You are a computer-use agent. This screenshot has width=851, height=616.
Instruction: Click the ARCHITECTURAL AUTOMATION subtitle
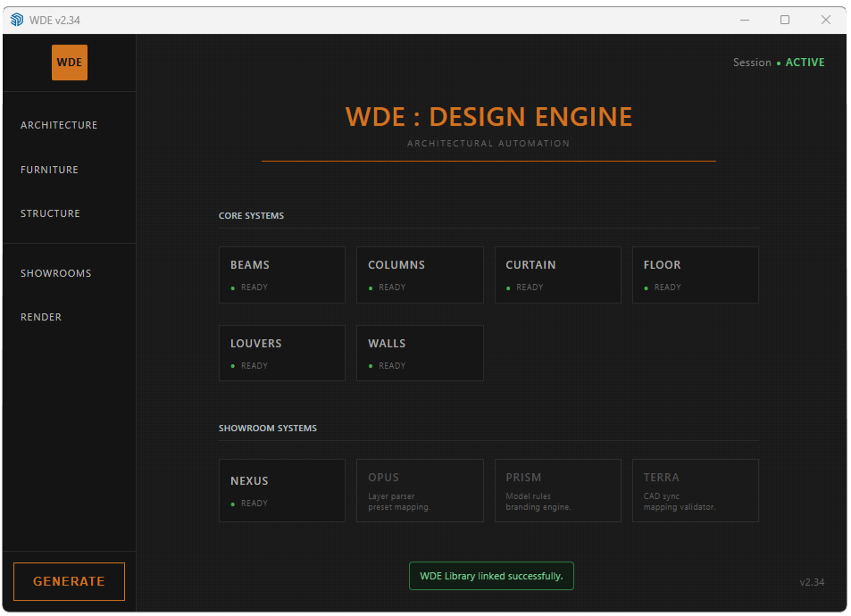coord(488,143)
